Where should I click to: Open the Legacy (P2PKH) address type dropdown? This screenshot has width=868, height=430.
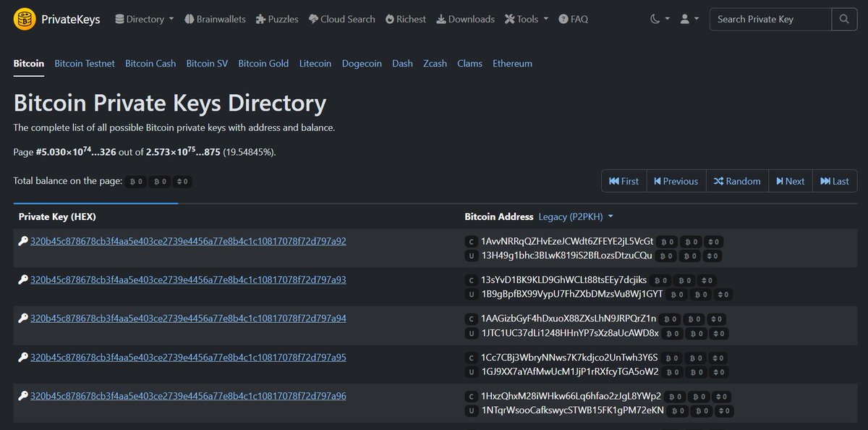[x=576, y=216]
